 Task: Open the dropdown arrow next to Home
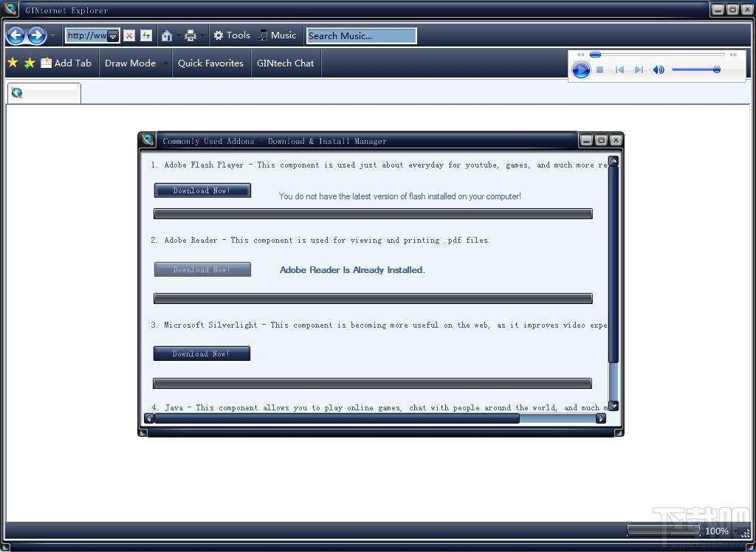tap(179, 35)
